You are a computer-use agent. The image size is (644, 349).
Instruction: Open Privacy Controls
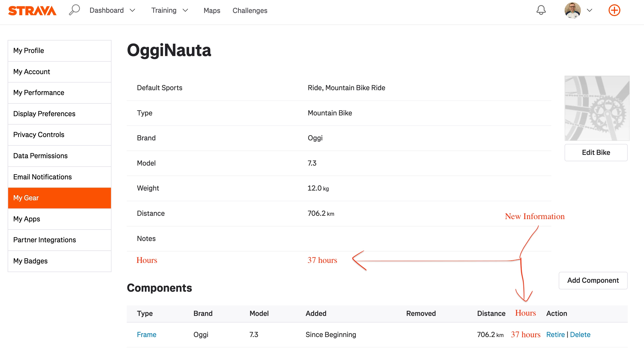60,135
